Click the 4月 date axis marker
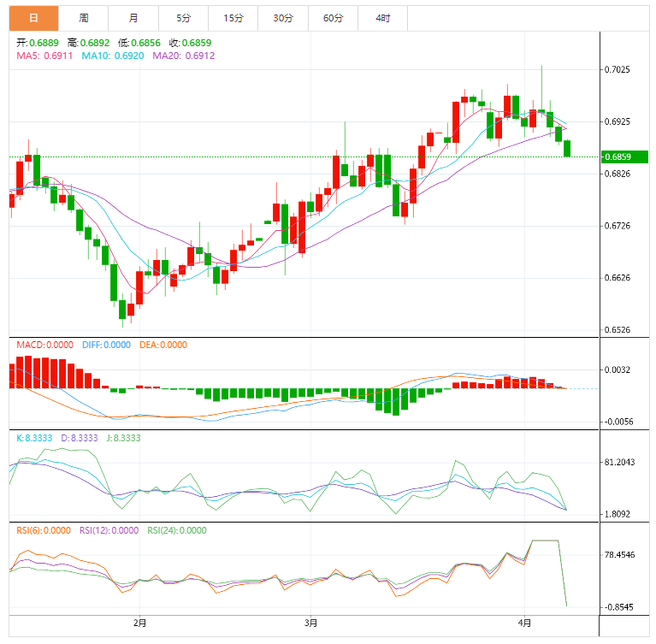 [524, 623]
